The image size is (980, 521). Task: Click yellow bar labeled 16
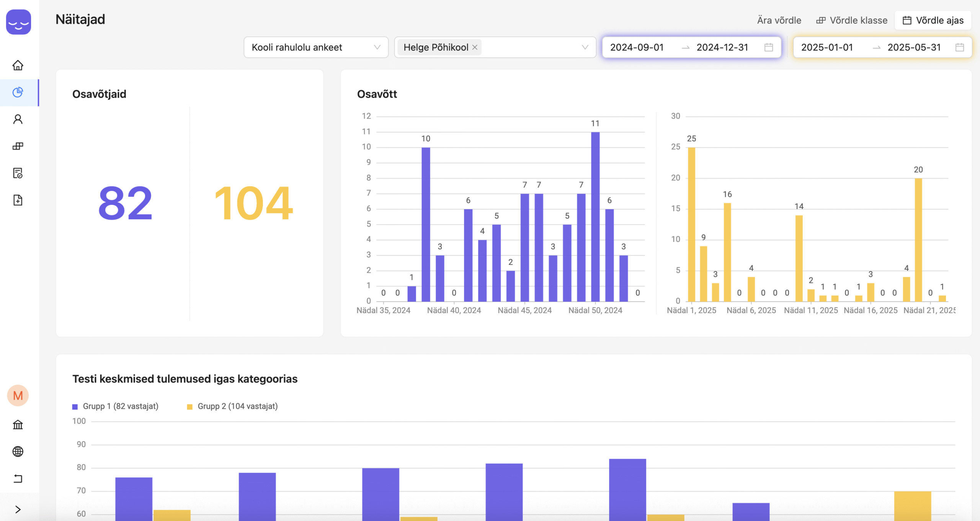pyautogui.click(x=727, y=252)
